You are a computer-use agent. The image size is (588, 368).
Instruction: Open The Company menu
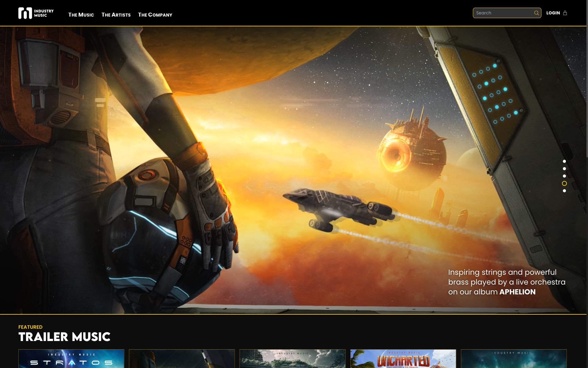click(x=155, y=15)
